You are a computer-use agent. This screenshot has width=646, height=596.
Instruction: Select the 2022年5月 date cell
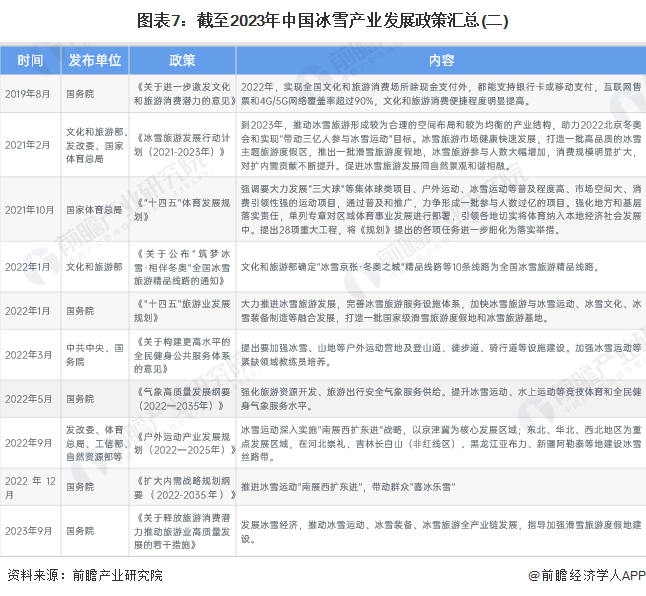tap(28, 399)
